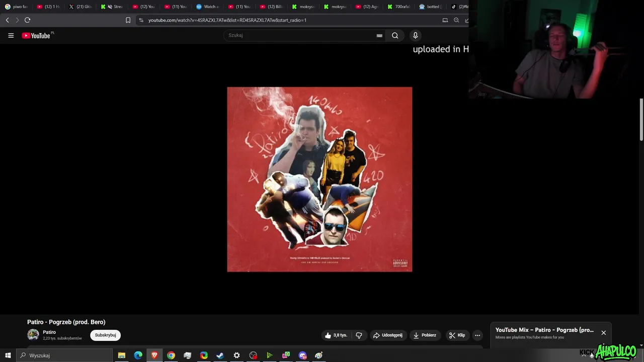This screenshot has width=644, height=362.
Task: Click the album cover video player
Action: point(319,179)
